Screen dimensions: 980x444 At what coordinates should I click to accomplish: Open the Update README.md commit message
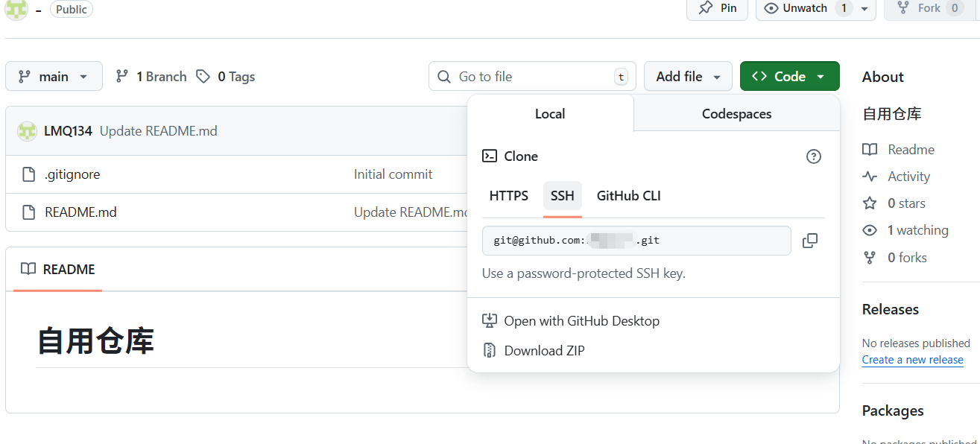click(x=159, y=131)
